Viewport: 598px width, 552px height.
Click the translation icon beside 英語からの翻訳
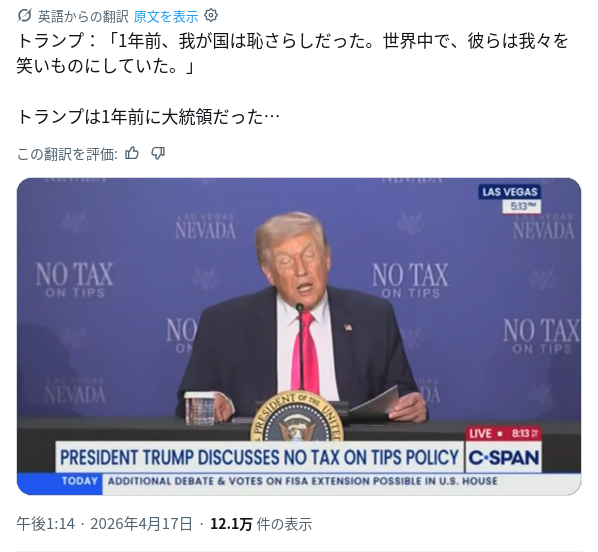[x=24, y=16]
